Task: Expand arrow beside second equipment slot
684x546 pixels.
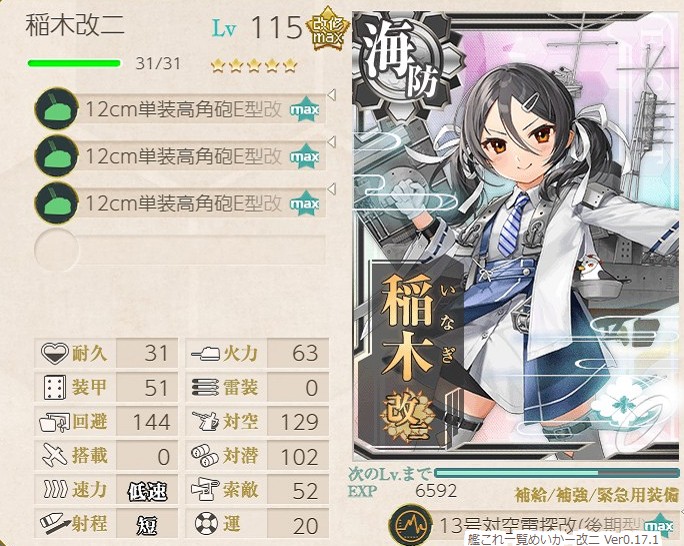Action: pyautogui.click(x=332, y=142)
